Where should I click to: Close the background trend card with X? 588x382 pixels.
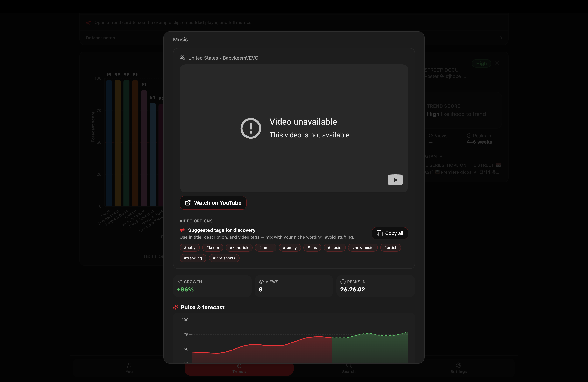(497, 63)
